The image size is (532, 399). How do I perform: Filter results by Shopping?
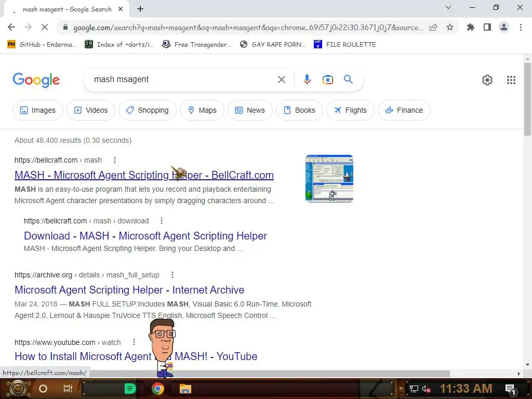[147, 110]
